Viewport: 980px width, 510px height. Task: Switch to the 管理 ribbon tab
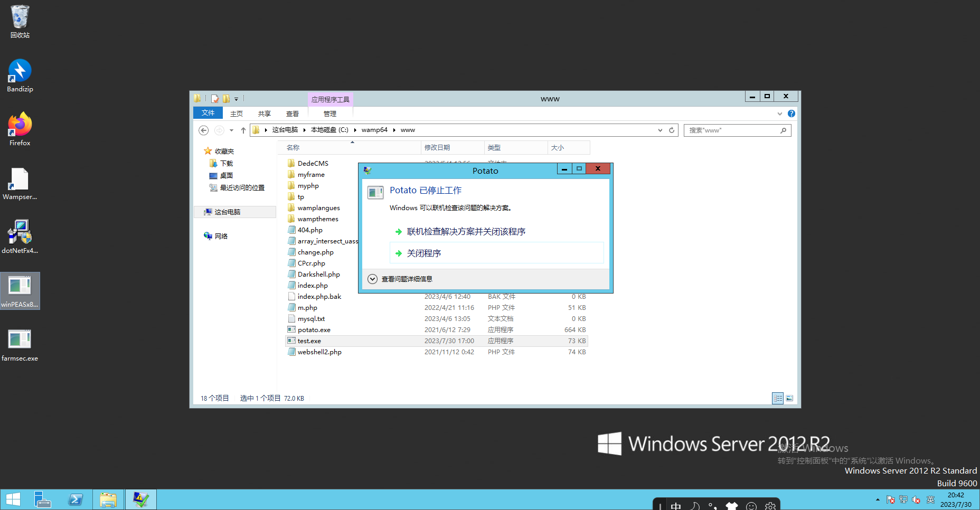pos(330,114)
